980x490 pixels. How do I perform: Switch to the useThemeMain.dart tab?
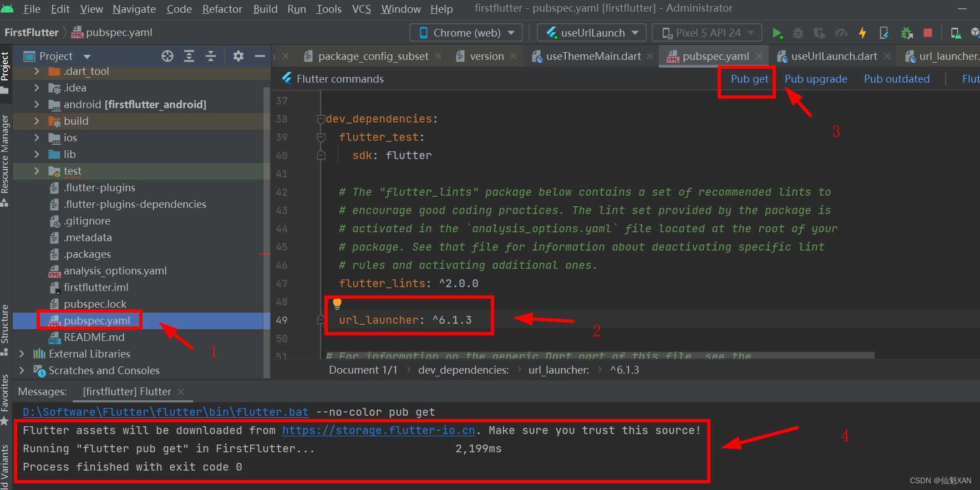(593, 56)
